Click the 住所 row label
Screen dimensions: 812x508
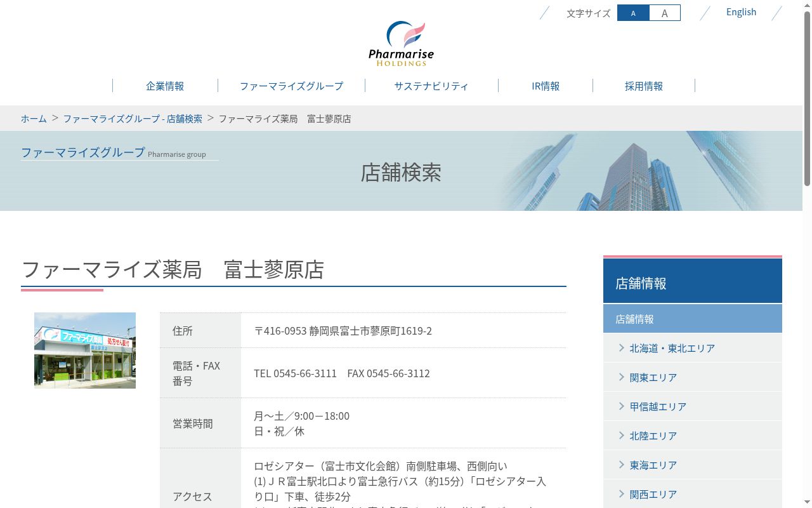(x=183, y=331)
